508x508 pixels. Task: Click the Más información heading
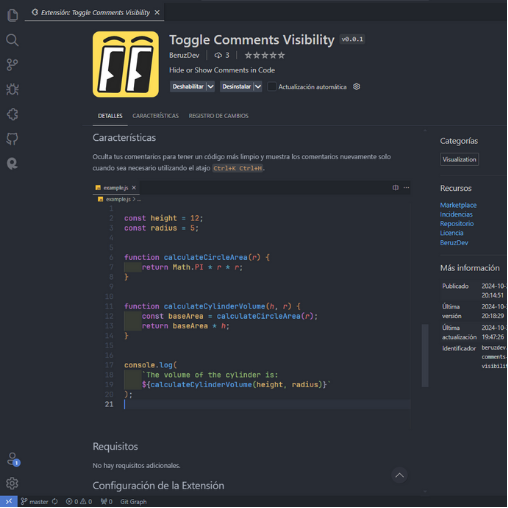click(x=470, y=268)
